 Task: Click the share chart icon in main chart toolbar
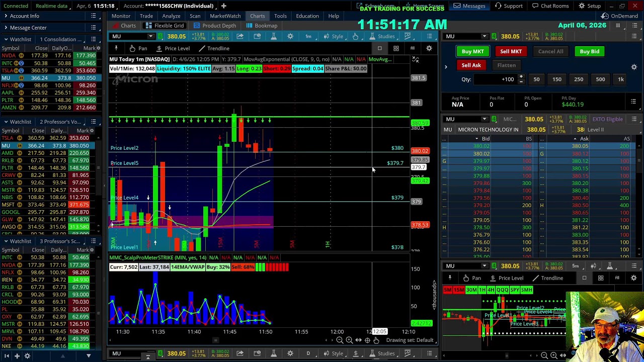pos(240,36)
